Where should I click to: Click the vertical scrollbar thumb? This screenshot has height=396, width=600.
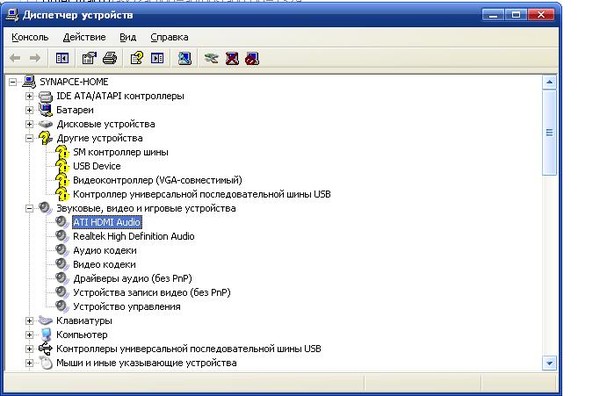549,133
